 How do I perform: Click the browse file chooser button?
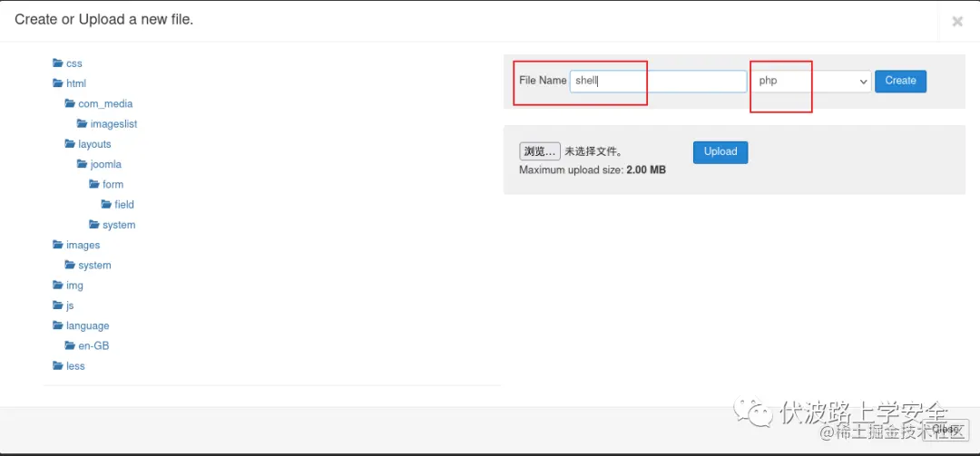pos(540,151)
